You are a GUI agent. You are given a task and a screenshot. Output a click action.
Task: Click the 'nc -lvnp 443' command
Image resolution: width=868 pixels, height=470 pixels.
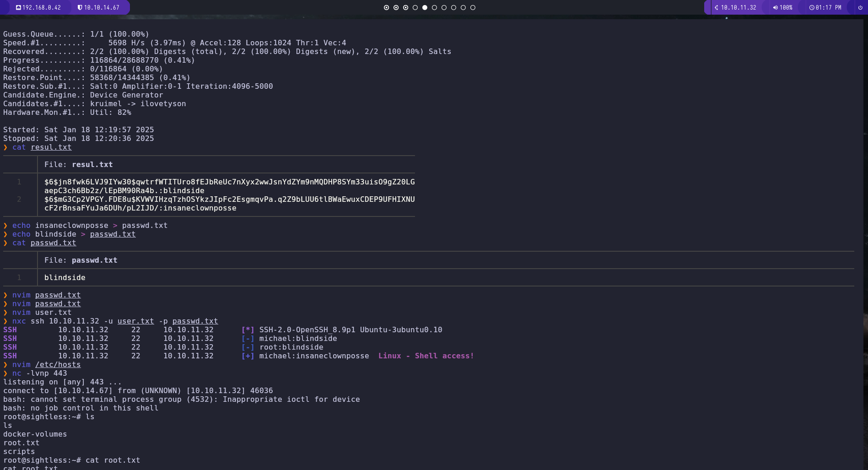point(40,373)
